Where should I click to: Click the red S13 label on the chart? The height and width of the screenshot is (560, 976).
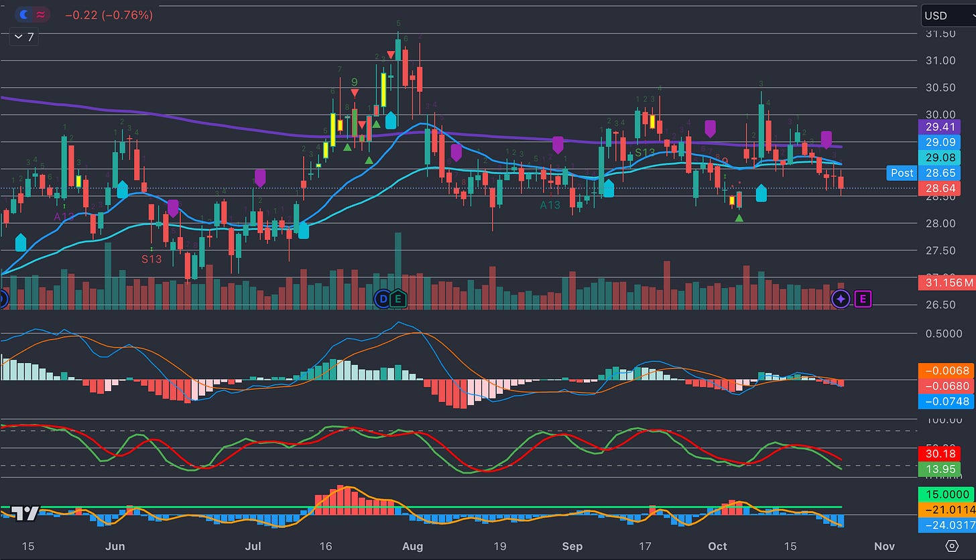[x=150, y=259]
